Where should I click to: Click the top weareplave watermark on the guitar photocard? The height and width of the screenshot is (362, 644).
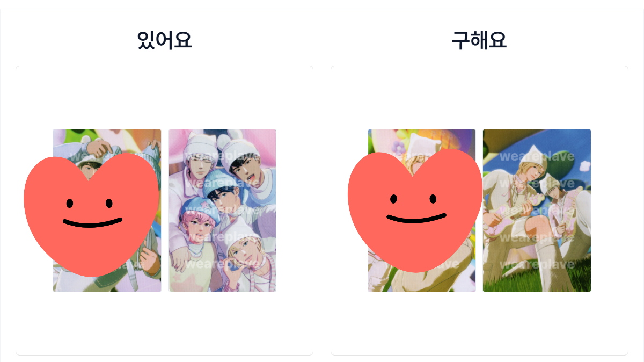click(x=537, y=156)
